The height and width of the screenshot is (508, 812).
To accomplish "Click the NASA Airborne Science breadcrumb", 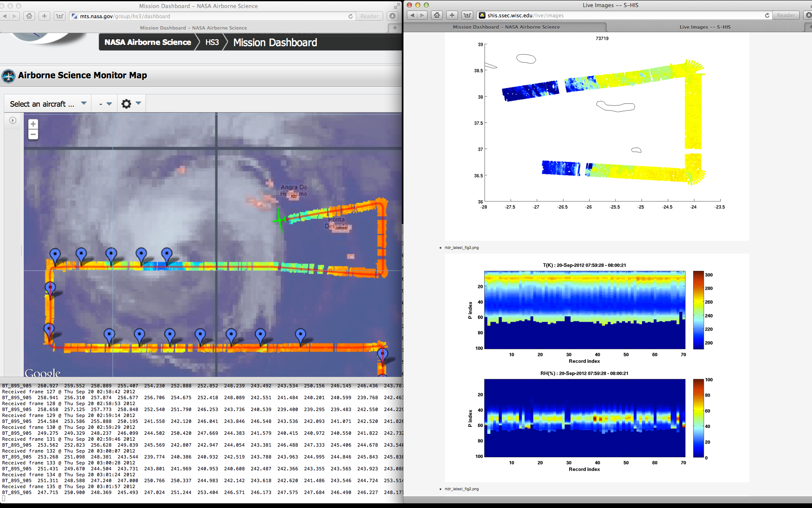I will (x=148, y=42).
